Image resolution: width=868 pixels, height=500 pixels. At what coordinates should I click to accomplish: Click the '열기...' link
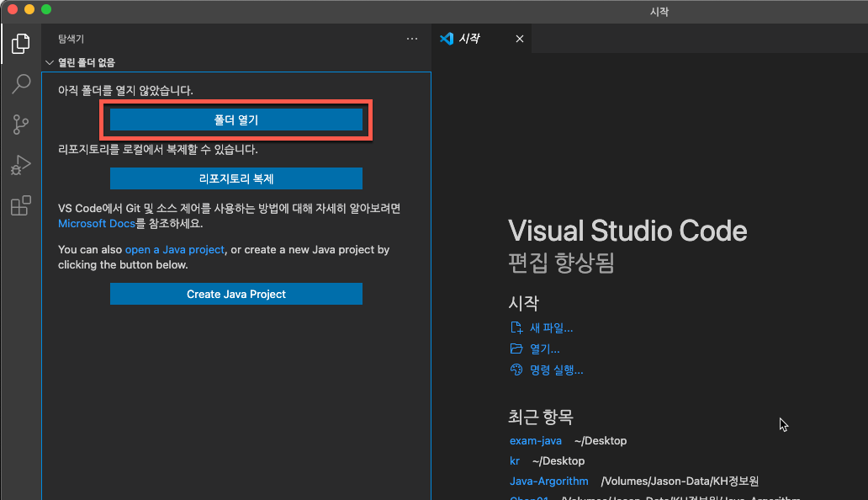[544, 348]
